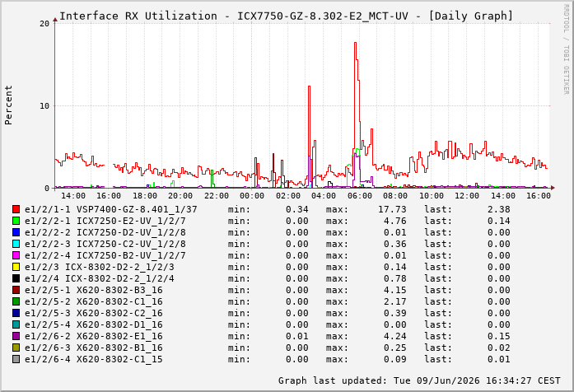
Task: Click the dark red swatch for X620-8302-B3_16
Action: (16, 290)
